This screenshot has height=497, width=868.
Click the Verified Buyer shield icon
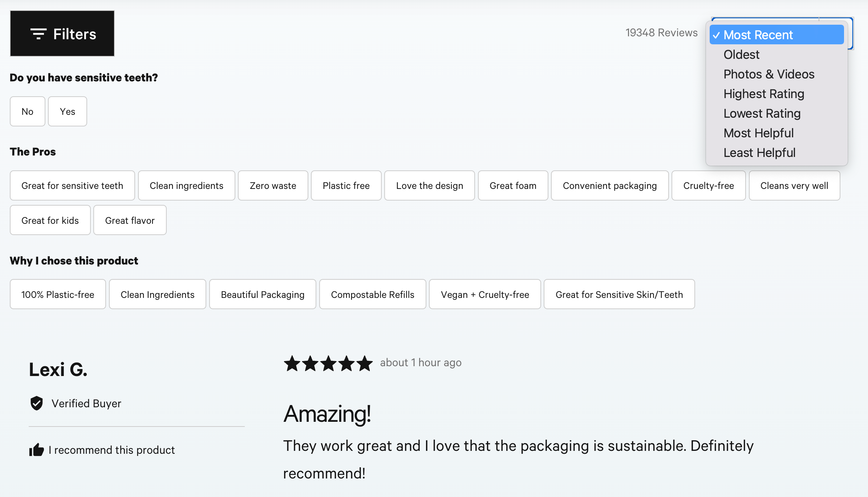pyautogui.click(x=37, y=403)
